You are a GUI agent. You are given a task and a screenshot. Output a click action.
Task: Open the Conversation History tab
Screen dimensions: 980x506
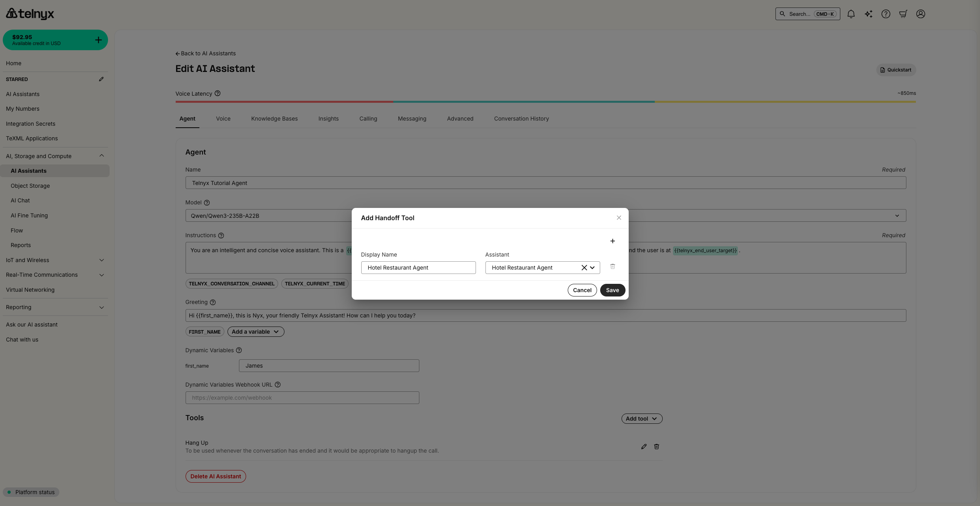click(521, 119)
